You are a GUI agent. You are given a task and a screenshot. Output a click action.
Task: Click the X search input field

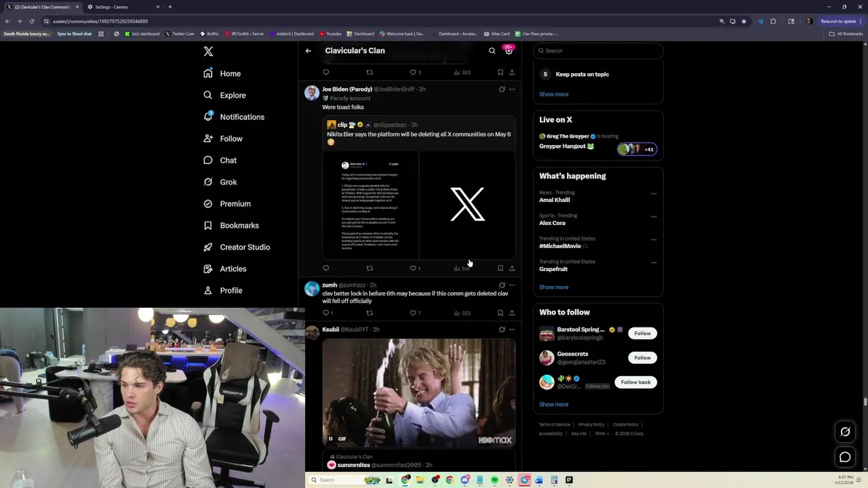(x=598, y=51)
